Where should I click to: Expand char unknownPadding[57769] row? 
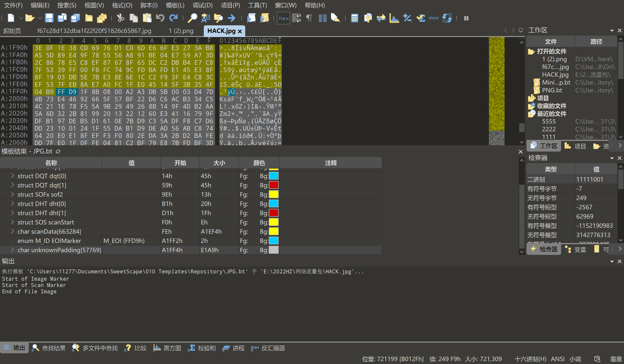point(12,250)
